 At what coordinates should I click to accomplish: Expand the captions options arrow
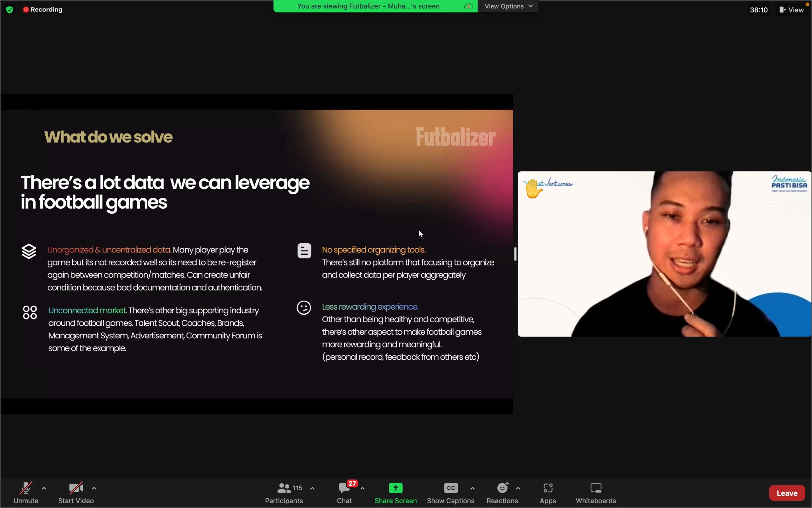coord(472,488)
